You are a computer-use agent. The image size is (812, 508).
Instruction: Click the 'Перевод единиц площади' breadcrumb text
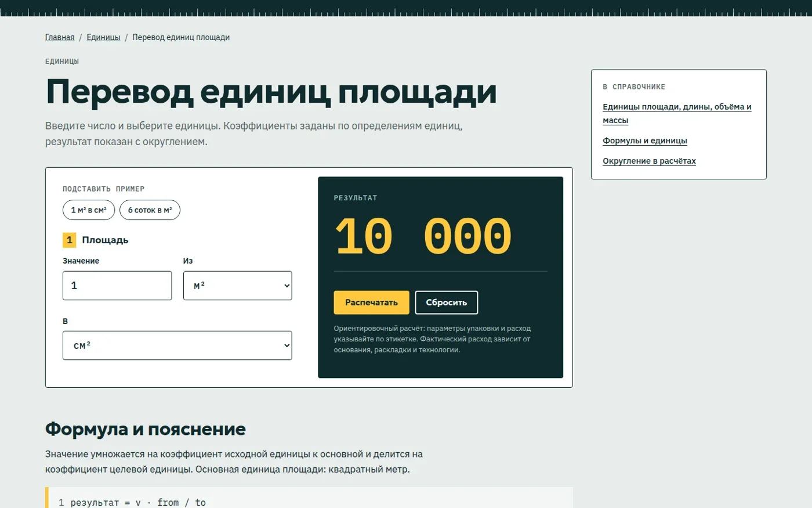point(181,37)
